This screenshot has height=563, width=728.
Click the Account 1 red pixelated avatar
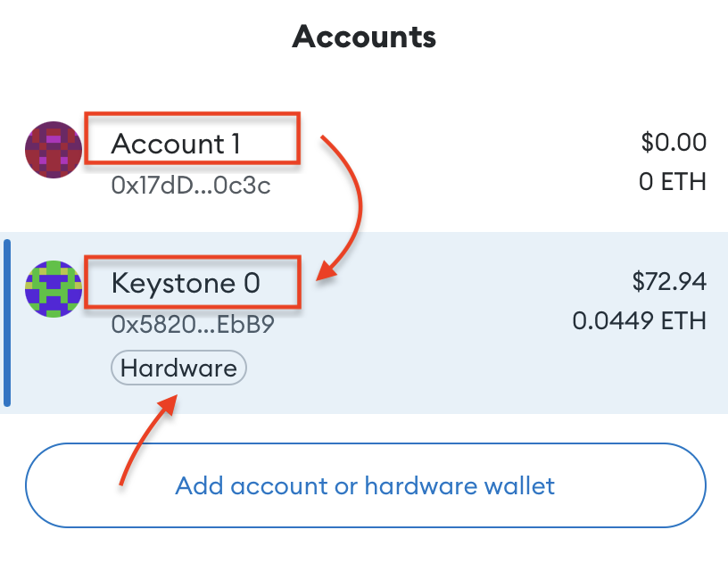pos(54,150)
